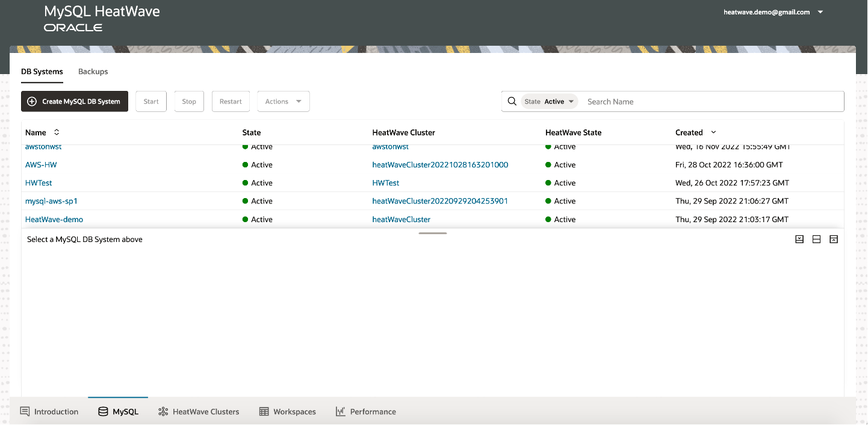Expand the Actions dropdown
Viewport: 868px width, 425px height.
coord(283,102)
